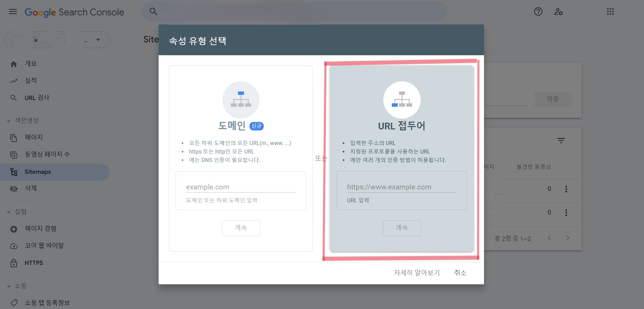Click the 발견한 동영상 column header
Viewport: 644px width, 309px height.
click(x=534, y=167)
